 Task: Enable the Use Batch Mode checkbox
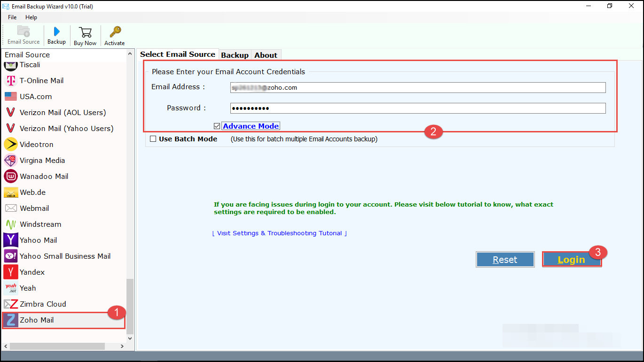tap(153, 139)
